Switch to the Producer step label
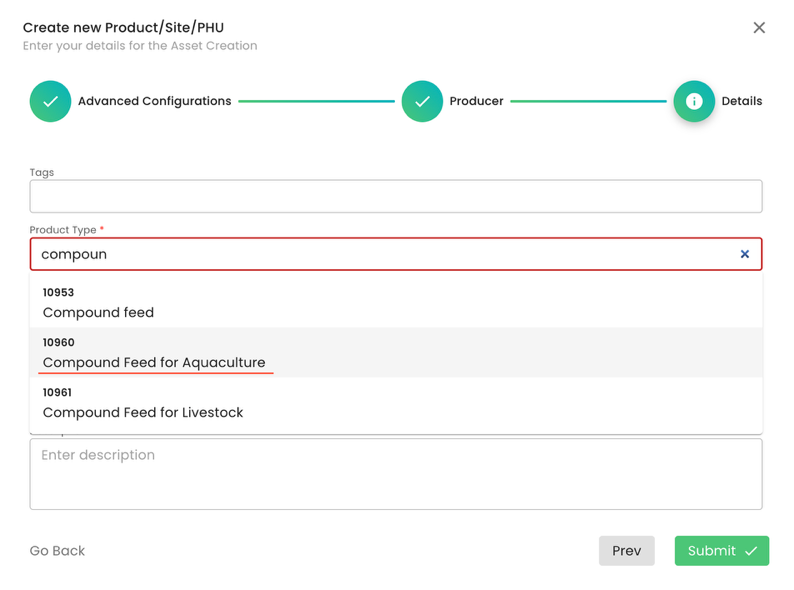 pyautogui.click(x=476, y=101)
